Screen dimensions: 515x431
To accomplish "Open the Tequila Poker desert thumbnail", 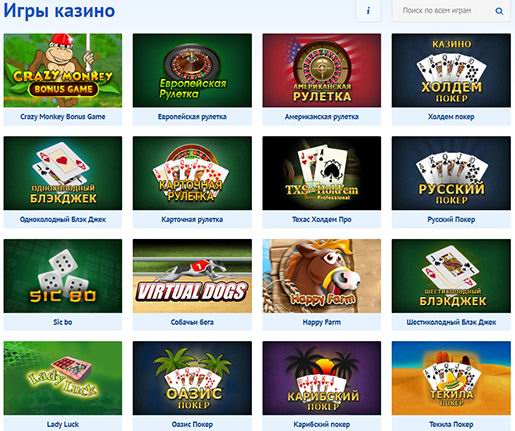I will point(451,378).
